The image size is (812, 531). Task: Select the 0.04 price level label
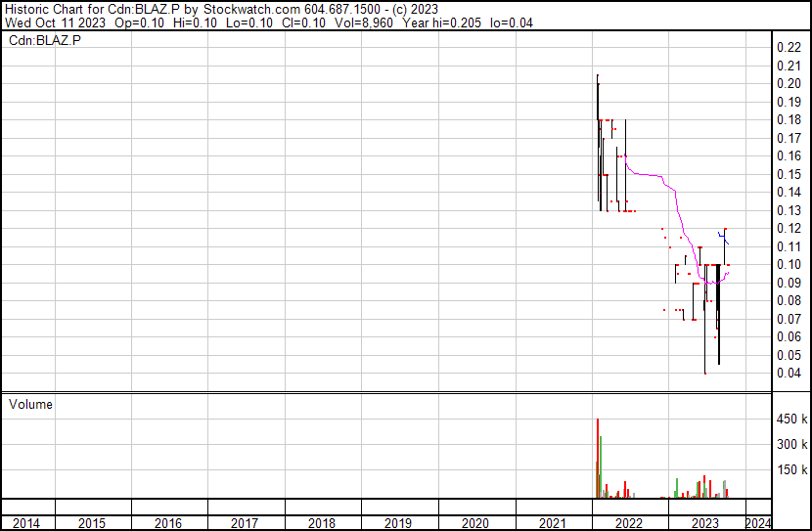click(x=789, y=373)
